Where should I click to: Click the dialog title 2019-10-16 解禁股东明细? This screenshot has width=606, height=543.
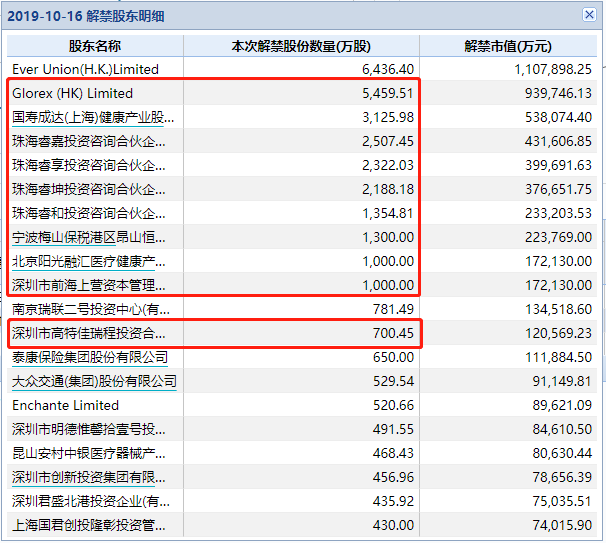click(x=86, y=16)
